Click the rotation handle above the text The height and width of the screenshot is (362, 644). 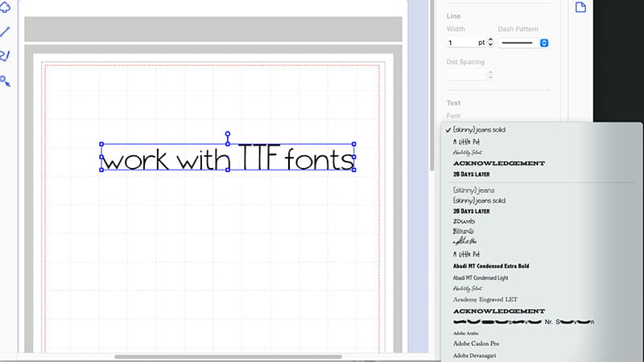(228, 134)
